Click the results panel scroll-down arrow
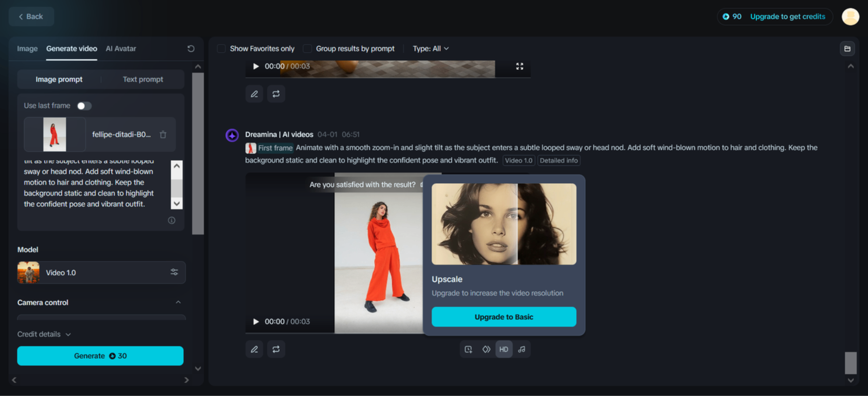Viewport: 868px width, 396px height. 851,380
